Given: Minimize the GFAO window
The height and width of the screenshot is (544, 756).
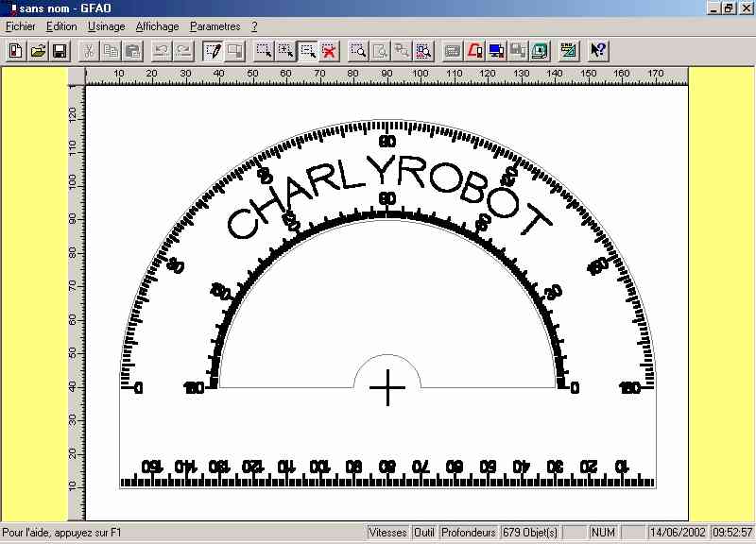Looking at the screenshot, I should coord(714,8).
